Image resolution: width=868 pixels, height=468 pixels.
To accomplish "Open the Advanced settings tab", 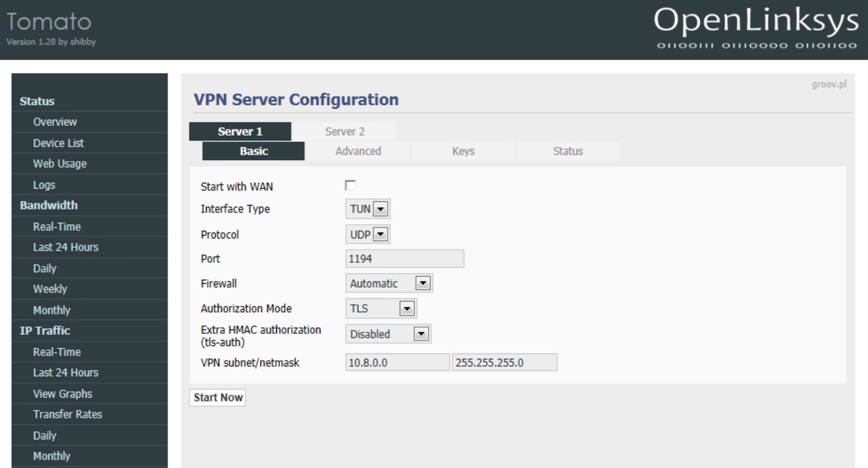I will tap(358, 151).
